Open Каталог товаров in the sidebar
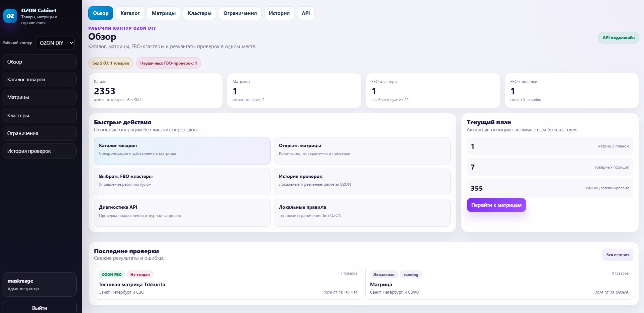The image size is (644, 313). [40, 80]
